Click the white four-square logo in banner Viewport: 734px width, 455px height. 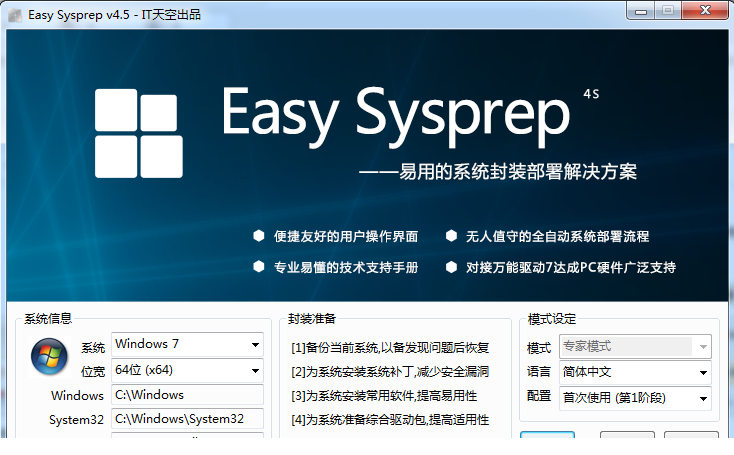[x=138, y=133]
